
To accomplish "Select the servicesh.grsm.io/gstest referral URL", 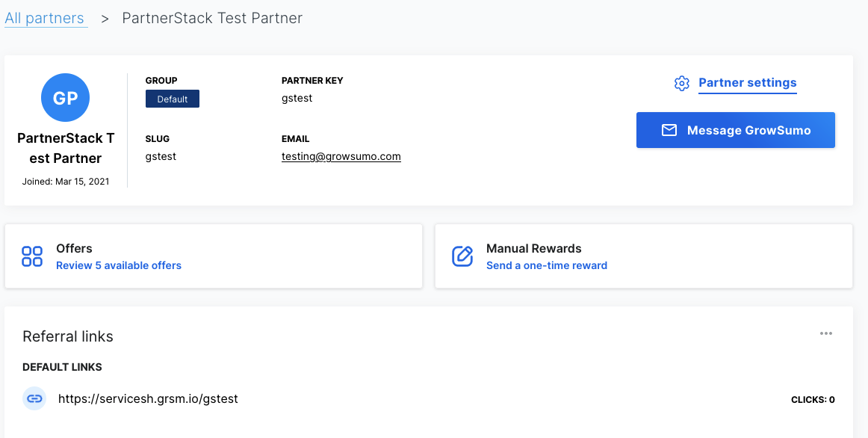I will (148, 399).
